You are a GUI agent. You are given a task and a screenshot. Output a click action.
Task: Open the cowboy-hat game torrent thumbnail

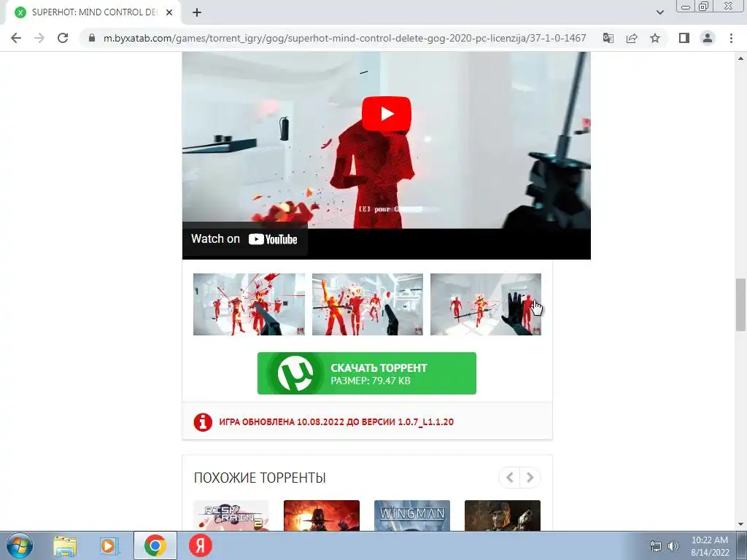(x=322, y=516)
